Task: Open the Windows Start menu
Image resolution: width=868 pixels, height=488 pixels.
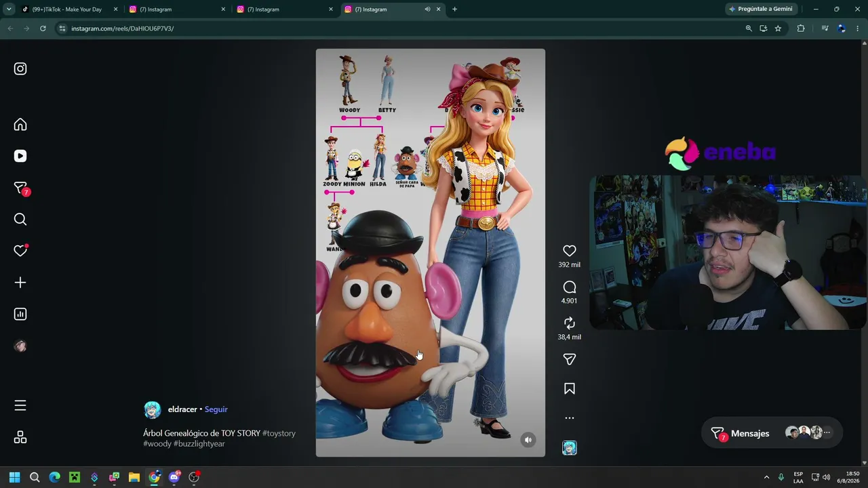Action: pos(15,477)
